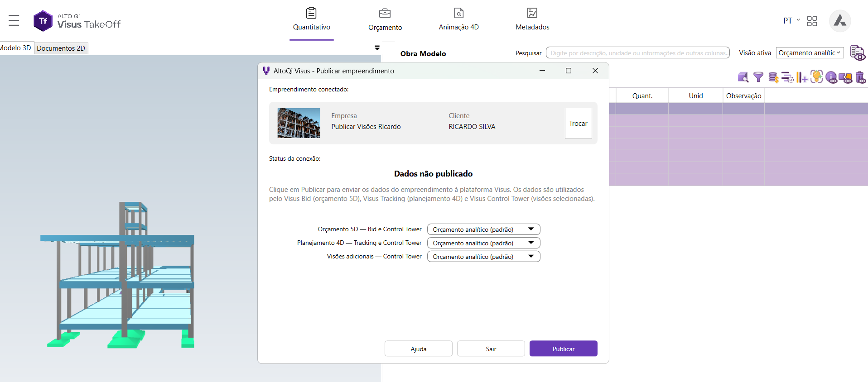Image resolution: width=868 pixels, height=382 pixels.
Task: Open the Orçamento tab label
Action: point(385,28)
